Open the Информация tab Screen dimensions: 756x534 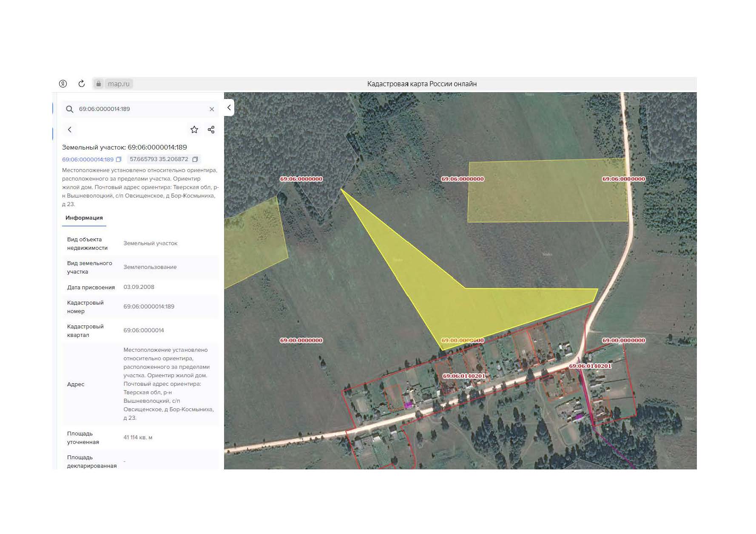coord(84,218)
